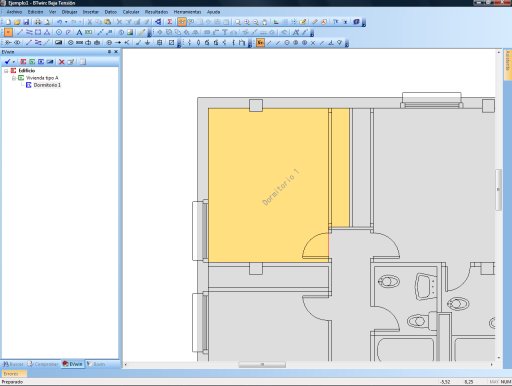Click the Open folder icon
This screenshot has width=512, height=386.
(x=17, y=22)
